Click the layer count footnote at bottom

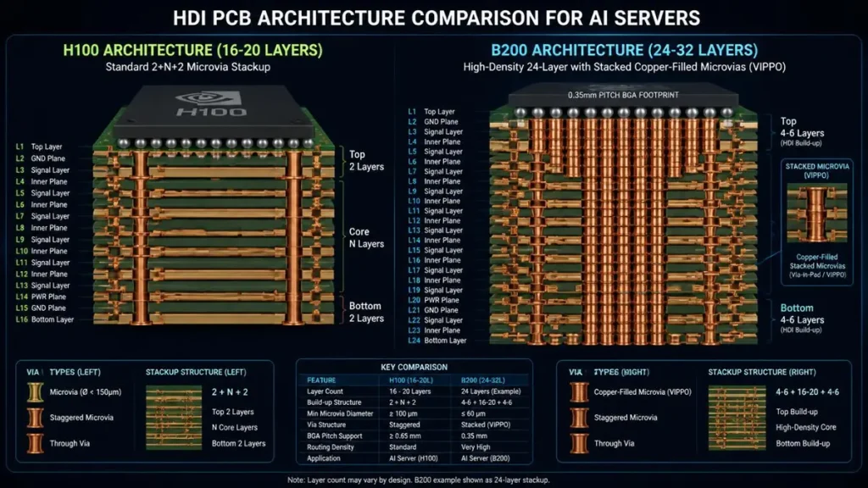419,480
